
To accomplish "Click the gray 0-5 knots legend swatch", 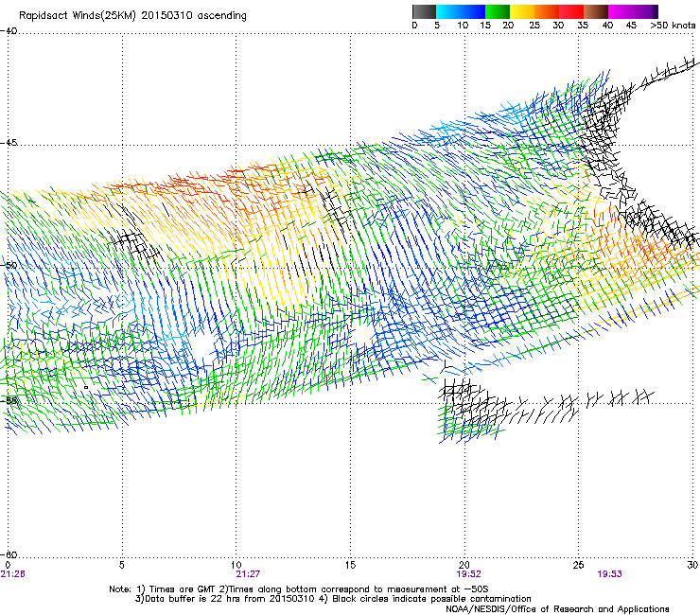I will (x=424, y=11).
